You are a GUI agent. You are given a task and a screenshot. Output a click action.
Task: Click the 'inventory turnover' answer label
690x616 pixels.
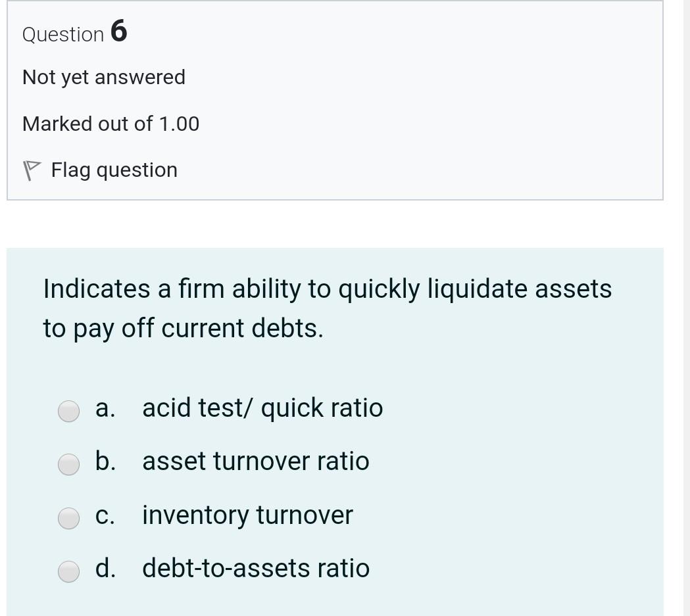point(247,515)
